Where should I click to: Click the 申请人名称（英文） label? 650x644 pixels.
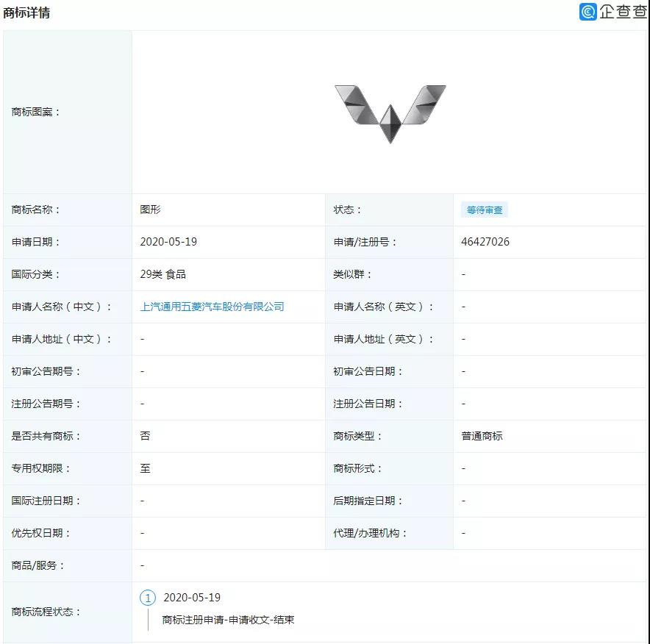click(x=383, y=307)
